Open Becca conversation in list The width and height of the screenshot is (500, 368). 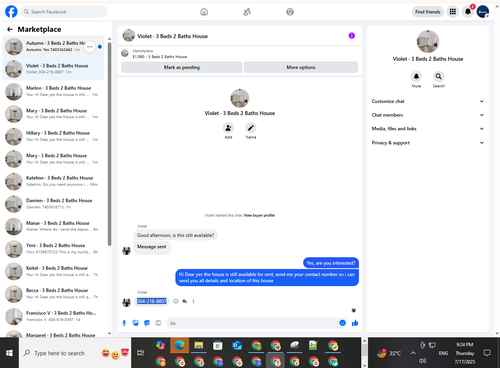point(53,294)
